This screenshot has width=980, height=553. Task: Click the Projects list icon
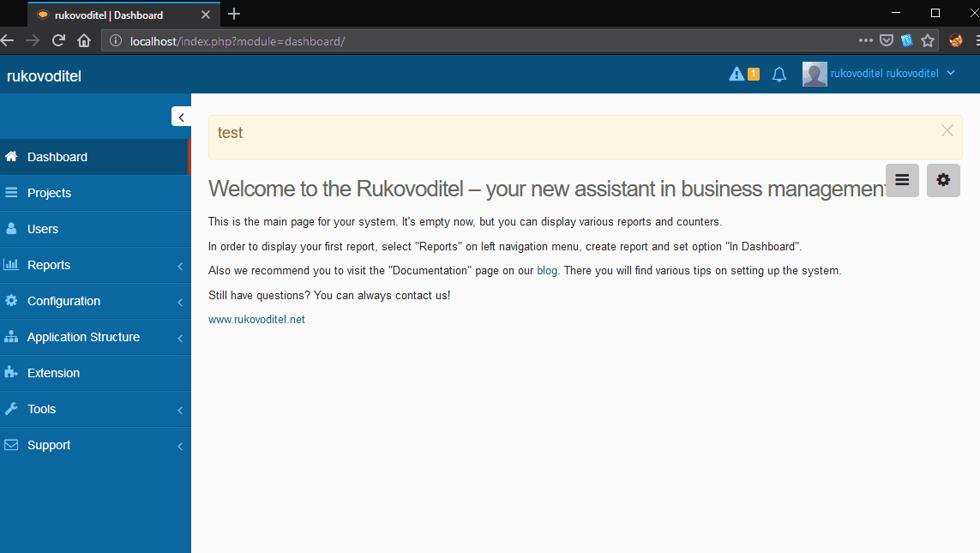(11, 192)
